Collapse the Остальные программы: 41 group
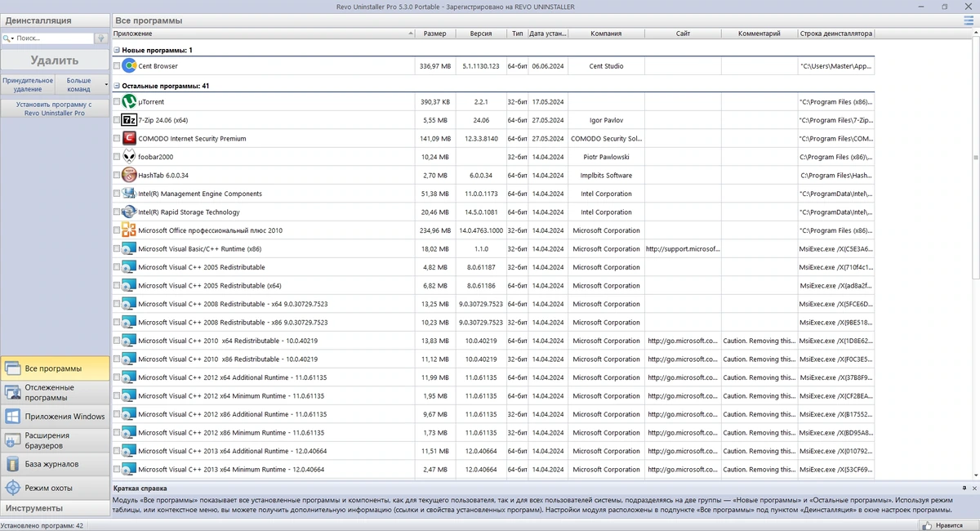 pos(117,86)
